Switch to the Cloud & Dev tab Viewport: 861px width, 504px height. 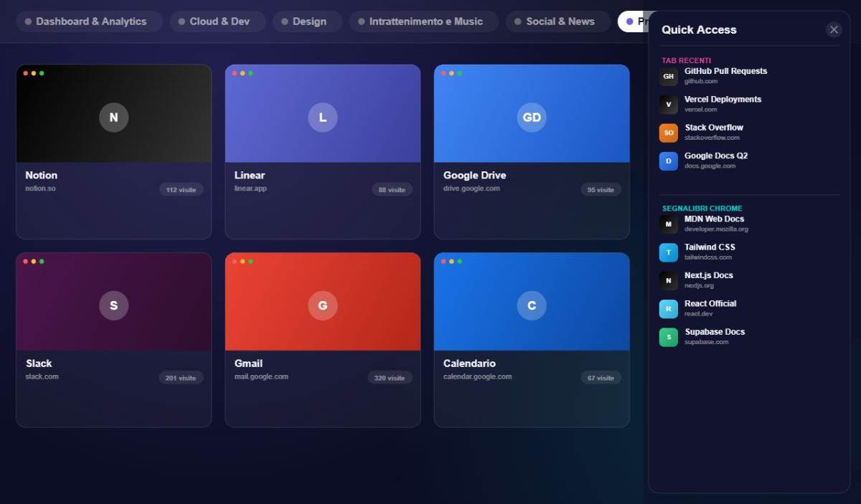click(x=217, y=22)
